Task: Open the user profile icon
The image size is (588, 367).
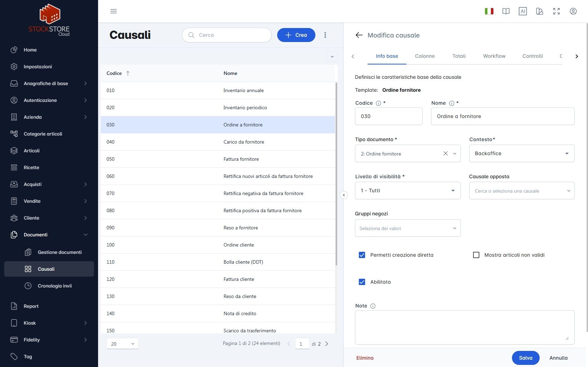Action: [573, 11]
